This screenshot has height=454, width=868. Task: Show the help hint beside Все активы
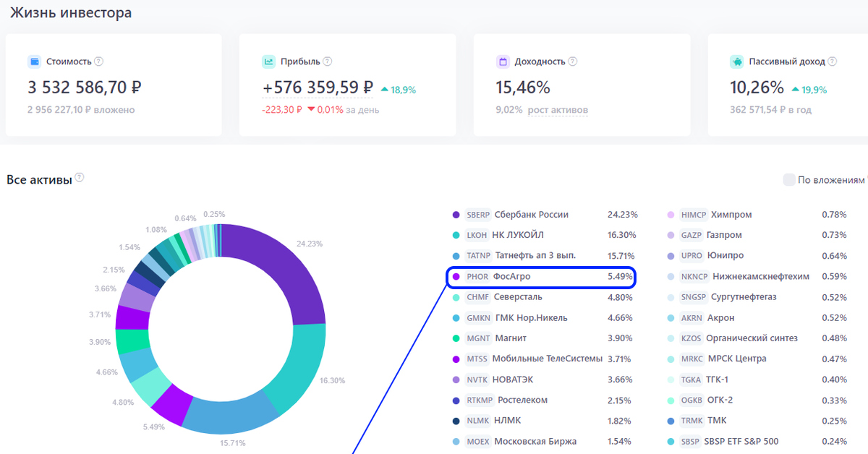click(x=80, y=178)
